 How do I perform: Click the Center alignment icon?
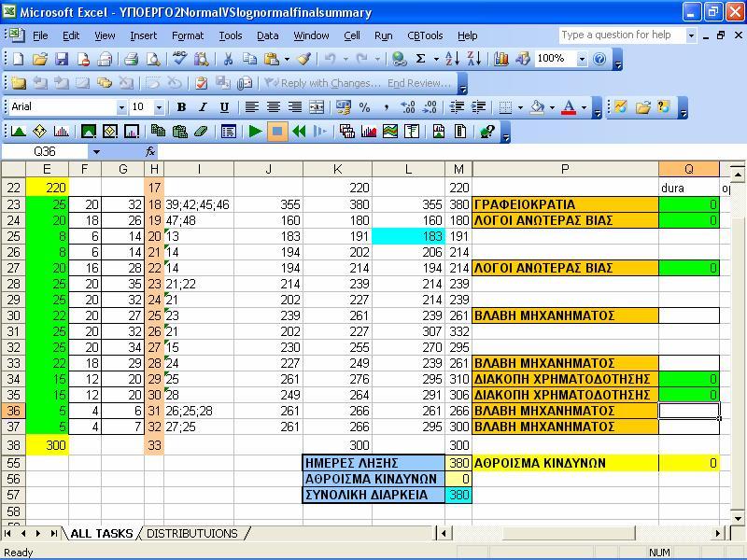pos(273,107)
